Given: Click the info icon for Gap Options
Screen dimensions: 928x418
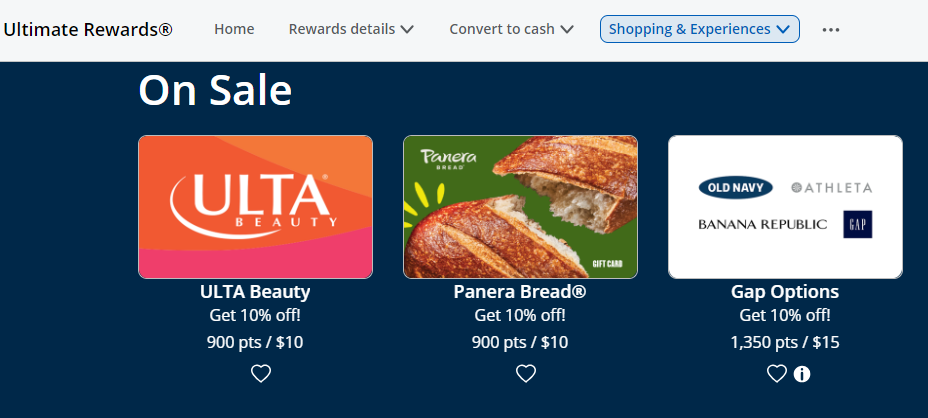Looking at the screenshot, I should coord(802,374).
